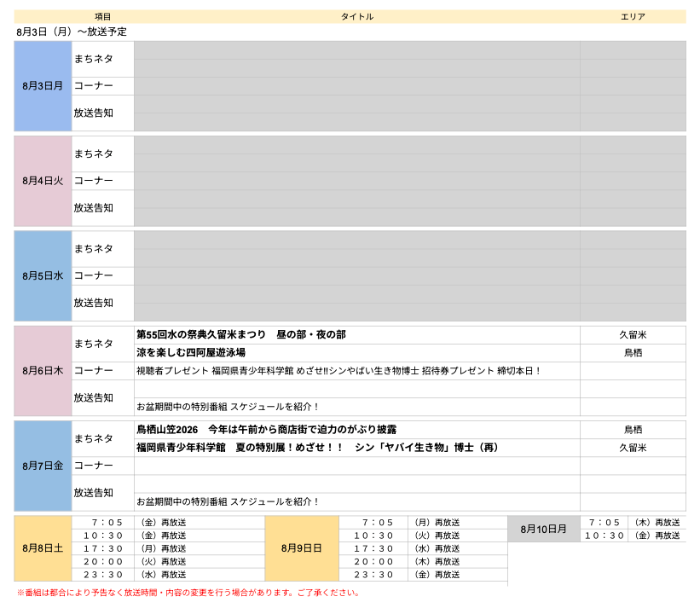Click the red ※番組は都合により footer notice
Viewport: 700px width, 608px height.
[188, 593]
